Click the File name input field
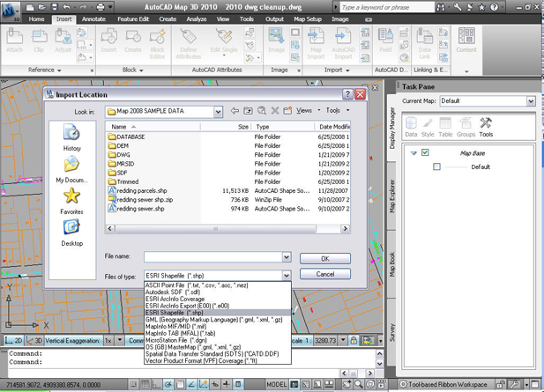The height and width of the screenshot is (392, 544). coord(213,257)
